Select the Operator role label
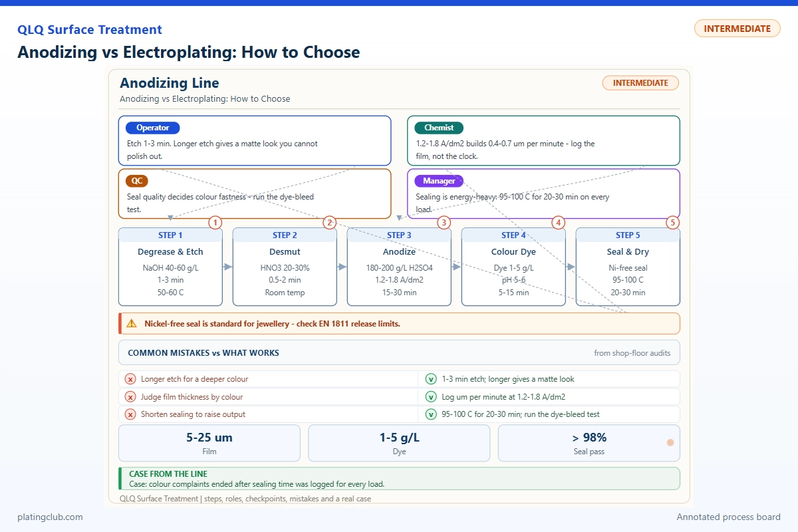 coord(153,128)
